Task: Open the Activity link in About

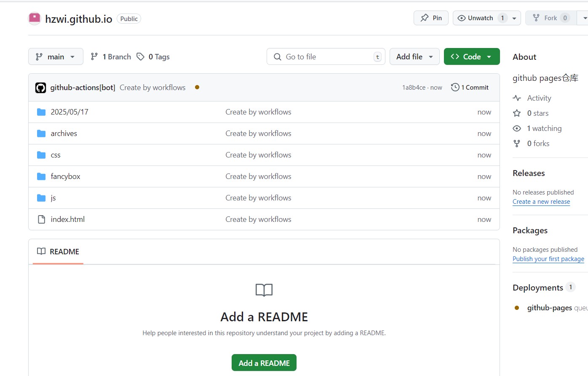Action: (x=539, y=98)
